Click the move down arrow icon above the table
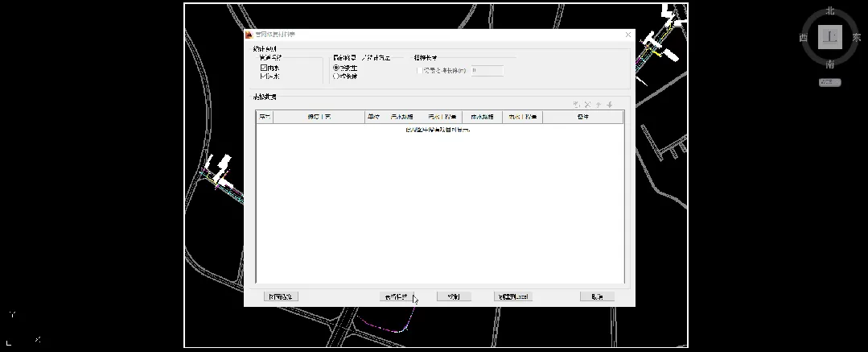This screenshot has height=352, width=868. pos(610,105)
